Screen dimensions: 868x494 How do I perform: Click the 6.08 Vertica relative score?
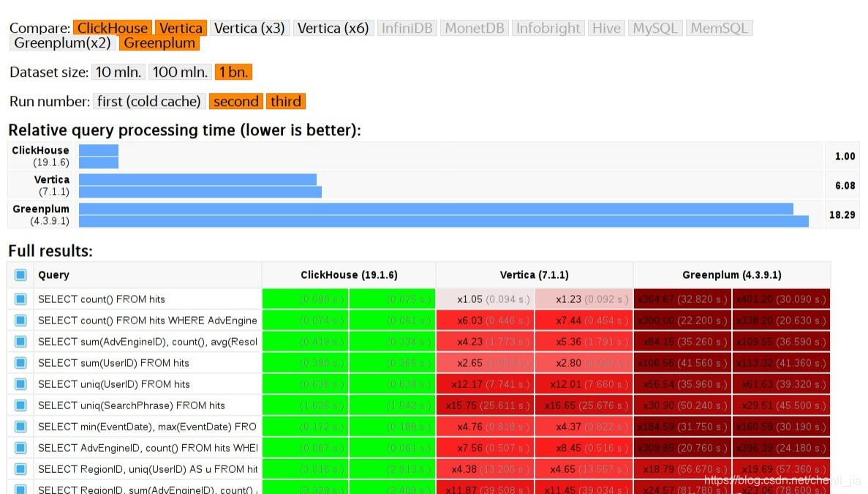pyautogui.click(x=845, y=186)
